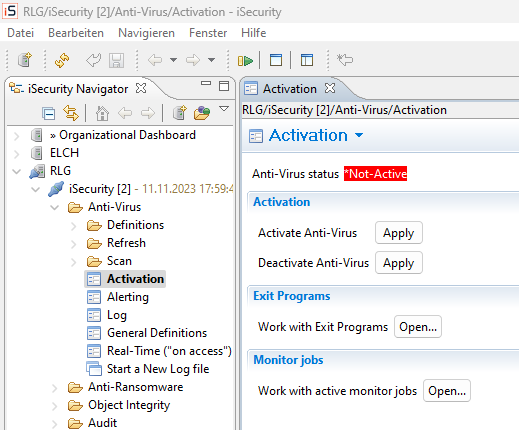Viewport: 519px width, 430px height.
Task: Click Apply for Activate Anti-Virus
Action: [x=399, y=233]
